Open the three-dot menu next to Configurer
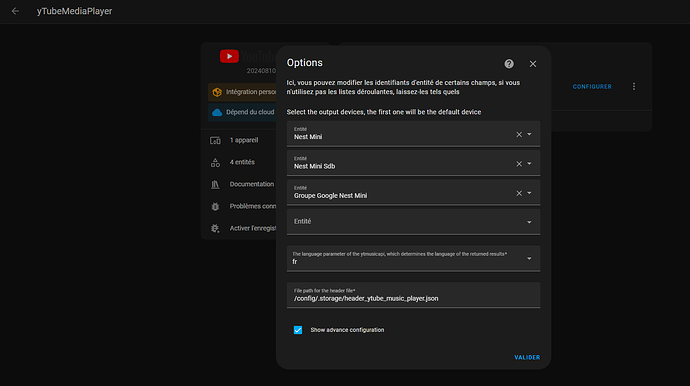Screen dimensions: 690x386 point(634,86)
